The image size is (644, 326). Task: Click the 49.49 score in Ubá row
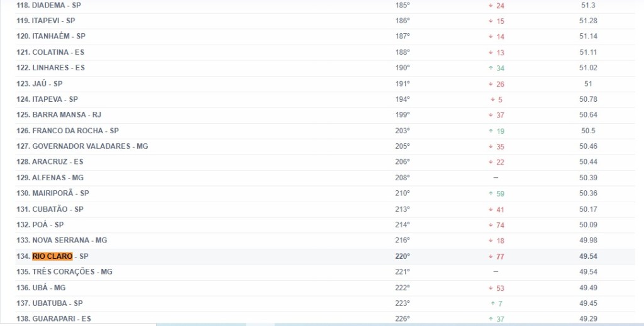pos(589,288)
